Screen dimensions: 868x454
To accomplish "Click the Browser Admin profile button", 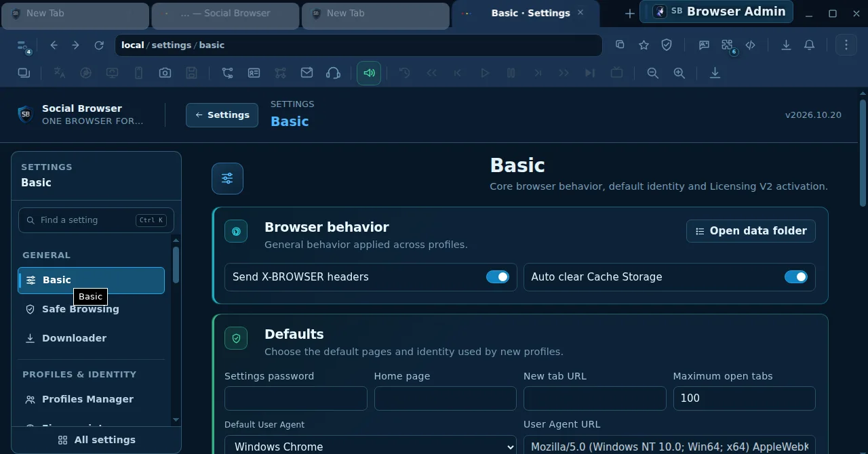I will [716, 12].
